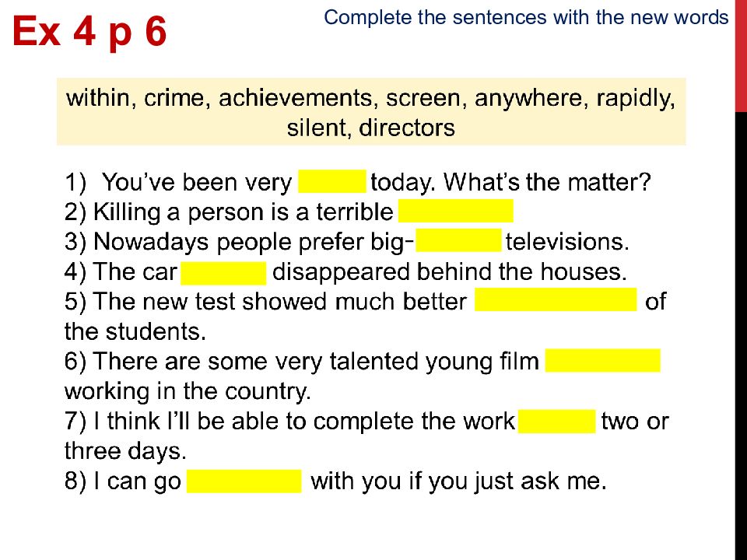747x560 pixels.
Task: Select the word 'directors' in the word bank
Action: pos(407,128)
